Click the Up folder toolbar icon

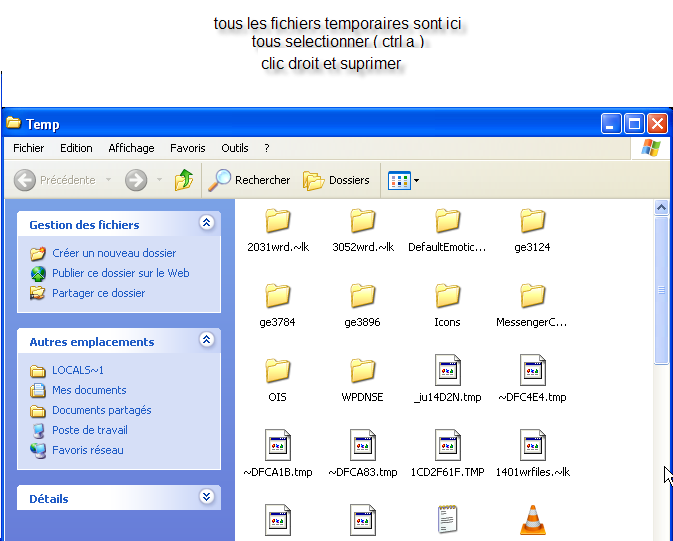(184, 180)
